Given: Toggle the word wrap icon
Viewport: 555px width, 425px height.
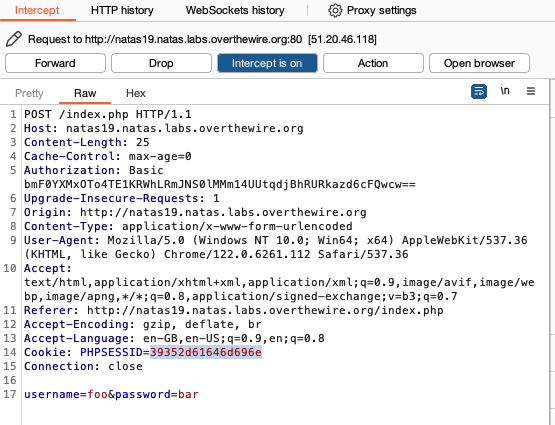Looking at the screenshot, I should [x=479, y=91].
